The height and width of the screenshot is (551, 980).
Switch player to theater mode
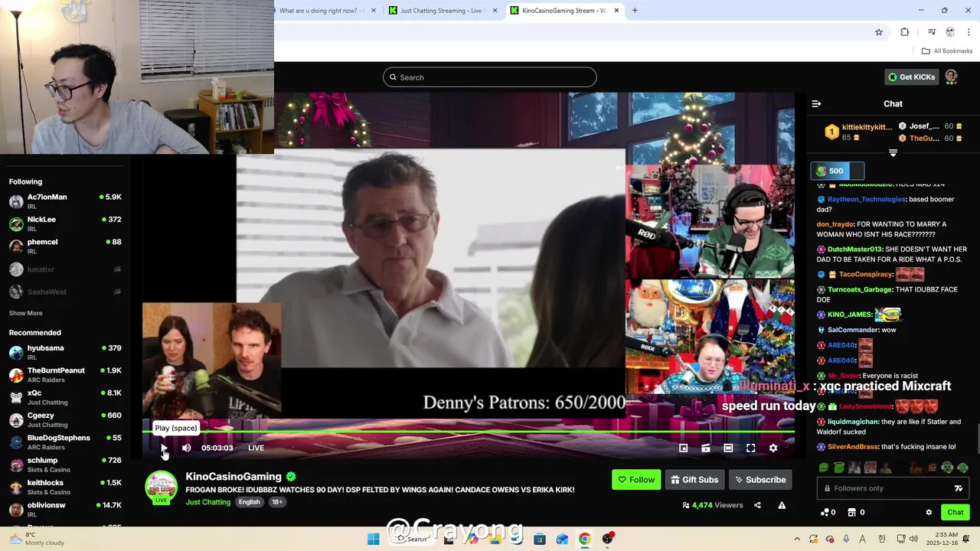(x=728, y=448)
